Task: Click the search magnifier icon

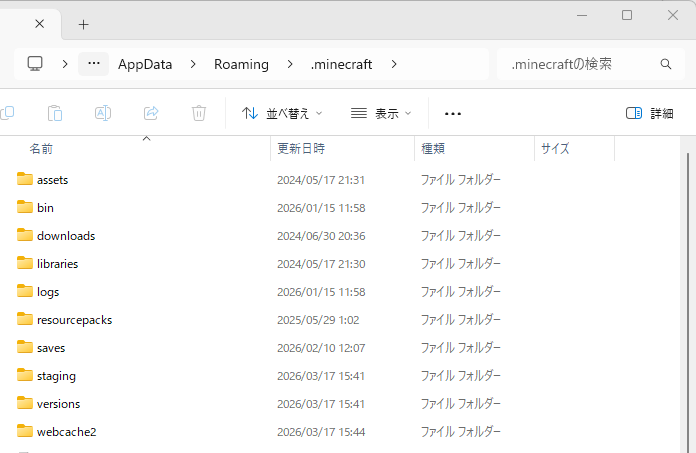Action: pyautogui.click(x=666, y=64)
